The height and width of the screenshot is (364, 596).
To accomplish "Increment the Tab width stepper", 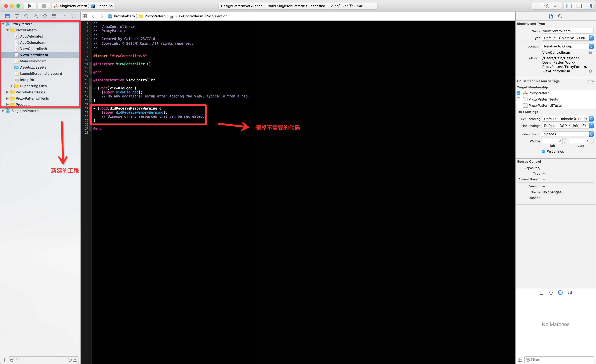I will 565,140.
